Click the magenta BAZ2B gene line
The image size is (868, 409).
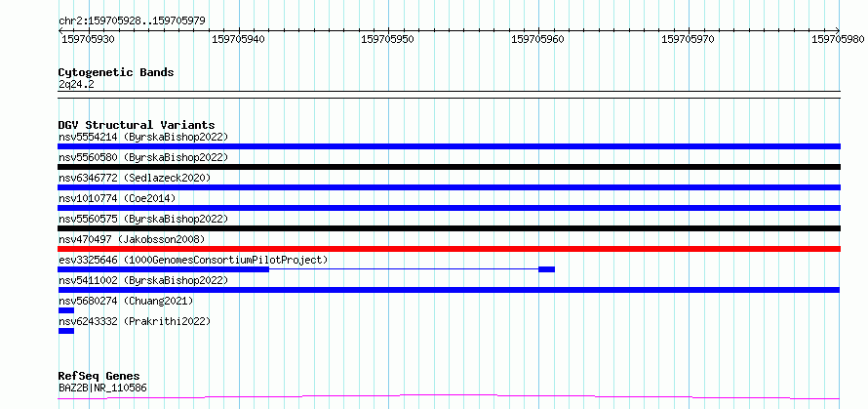click(x=449, y=396)
